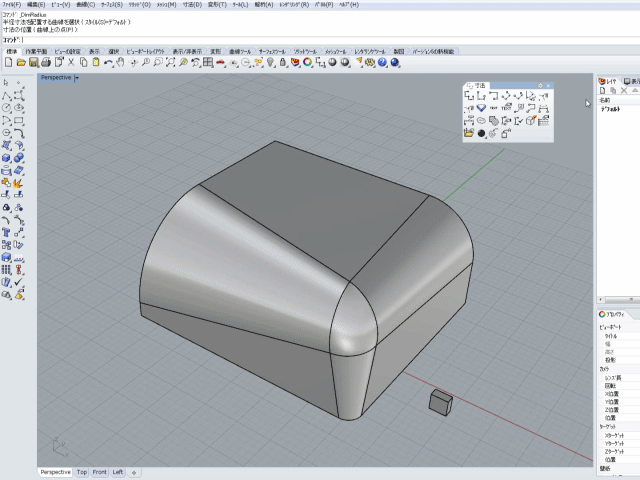Viewport: 640px width, 480px height.
Task: Click the hatch icon in dimension palette
Action: (x=493, y=121)
